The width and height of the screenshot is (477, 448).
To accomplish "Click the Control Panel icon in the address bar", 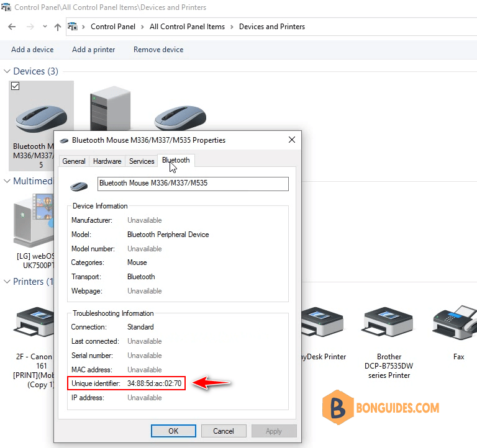I will (x=73, y=27).
